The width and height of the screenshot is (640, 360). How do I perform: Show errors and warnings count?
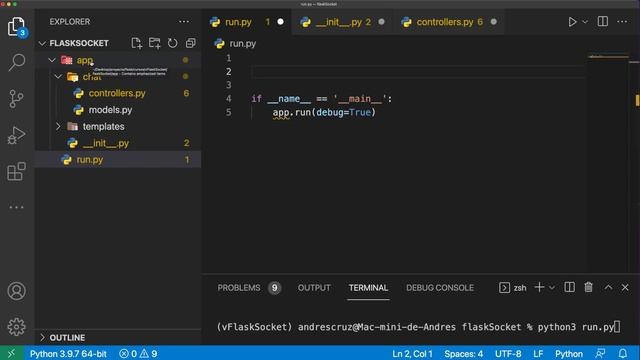coord(138,353)
